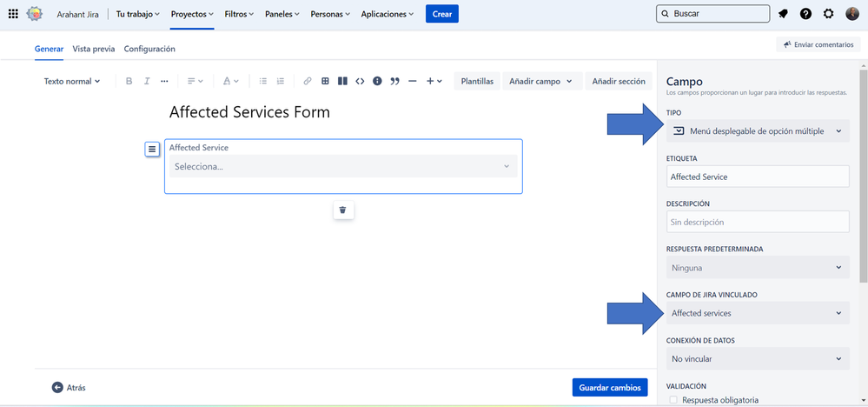Click Guardar cambios button
Screen dimensions: 868x407
coord(609,388)
